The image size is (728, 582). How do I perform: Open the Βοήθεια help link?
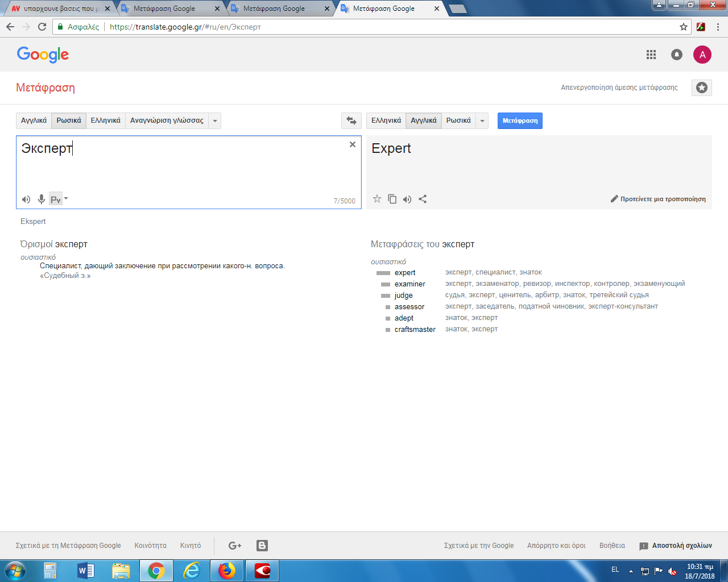click(x=612, y=546)
